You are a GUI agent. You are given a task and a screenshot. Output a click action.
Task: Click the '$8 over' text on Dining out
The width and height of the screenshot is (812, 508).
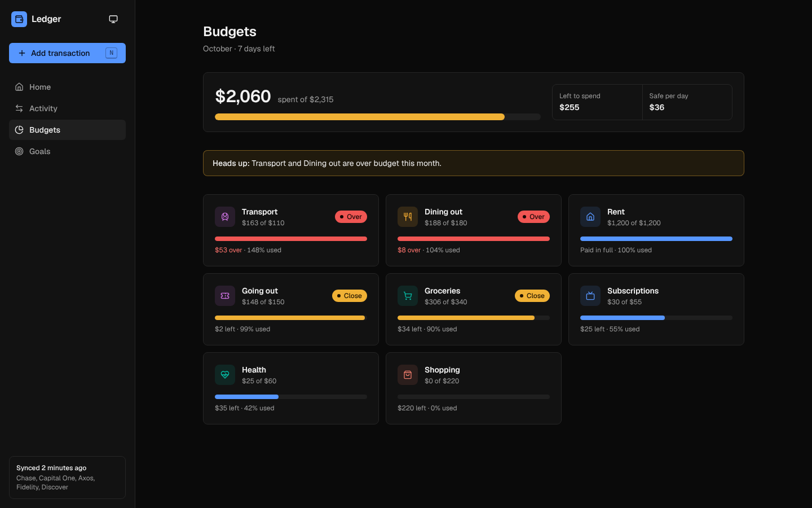409,250
